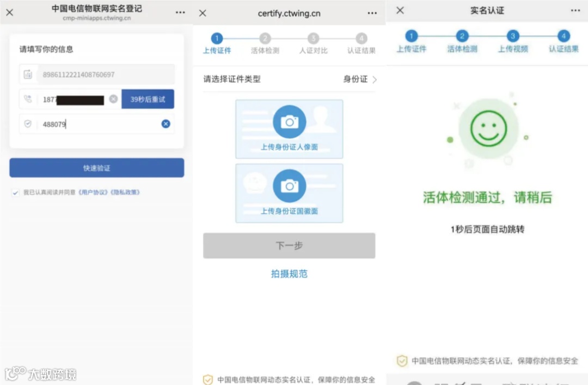Select step 2 活体检测 in middle panel
The image size is (588, 385).
265,44
